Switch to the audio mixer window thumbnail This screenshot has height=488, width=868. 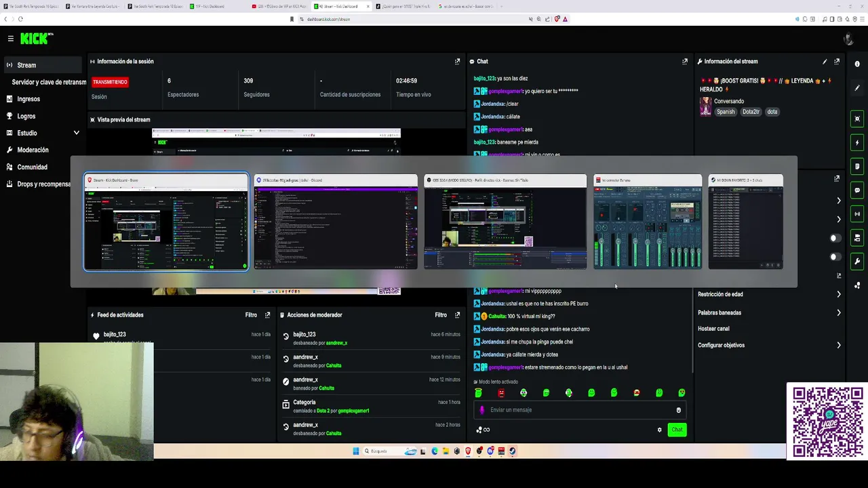(x=648, y=222)
